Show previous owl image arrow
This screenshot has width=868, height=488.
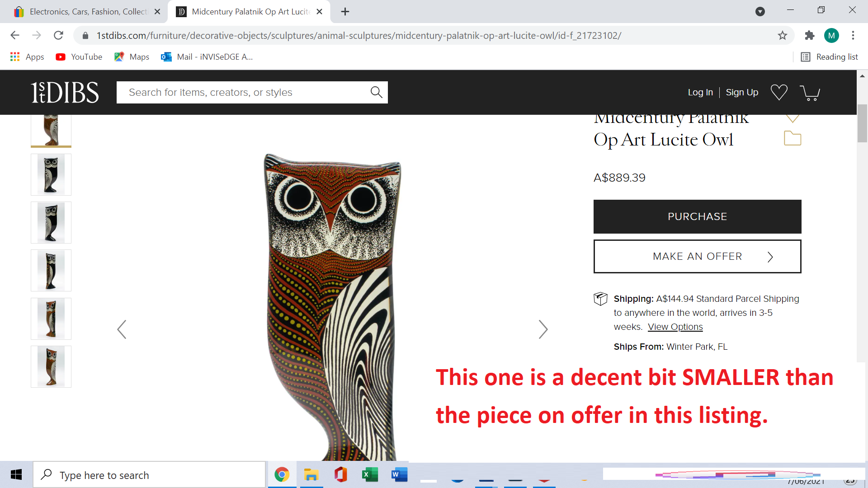pyautogui.click(x=122, y=329)
